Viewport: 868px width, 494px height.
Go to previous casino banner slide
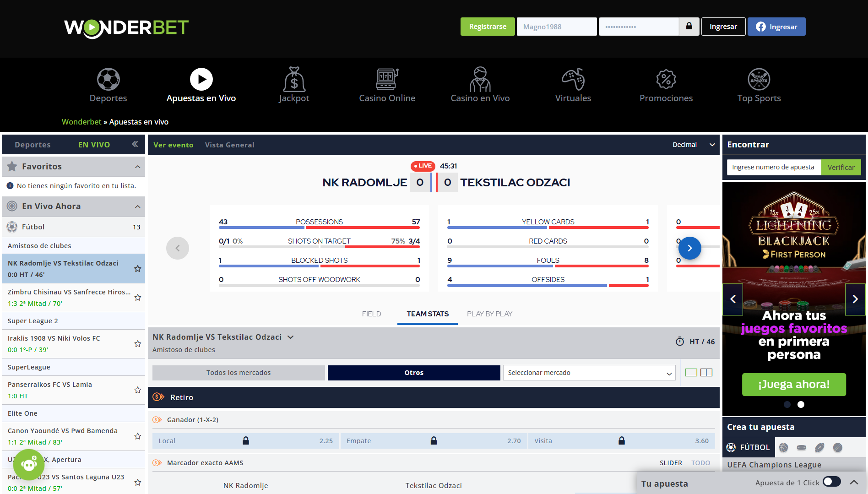coord(733,299)
